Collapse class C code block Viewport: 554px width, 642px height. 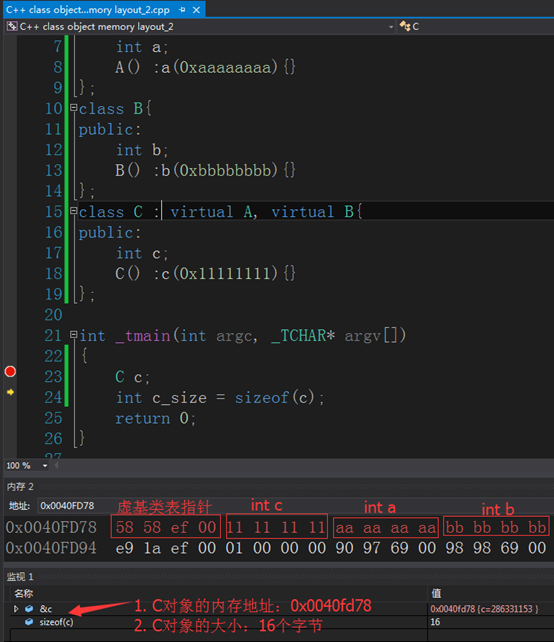[x=73, y=211]
